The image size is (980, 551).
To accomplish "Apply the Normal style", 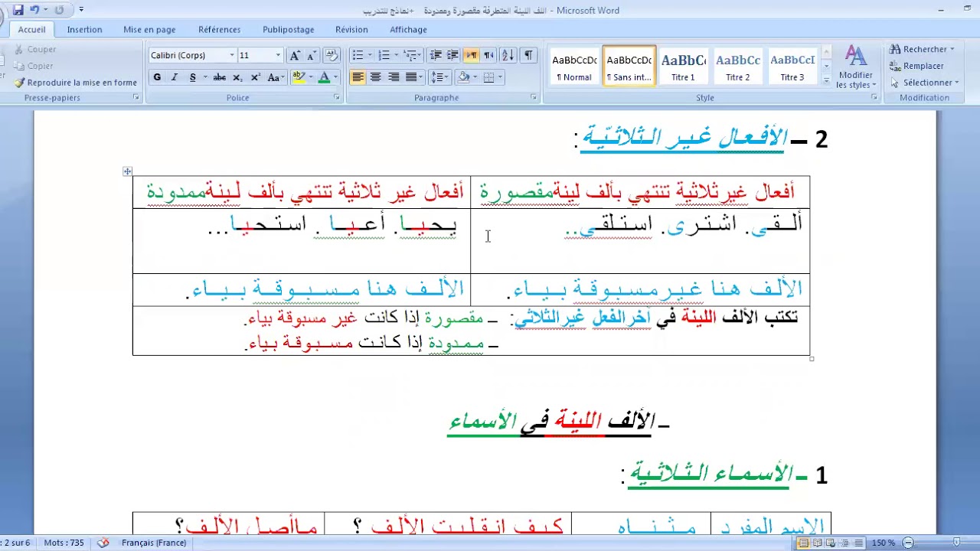I will click(x=574, y=67).
